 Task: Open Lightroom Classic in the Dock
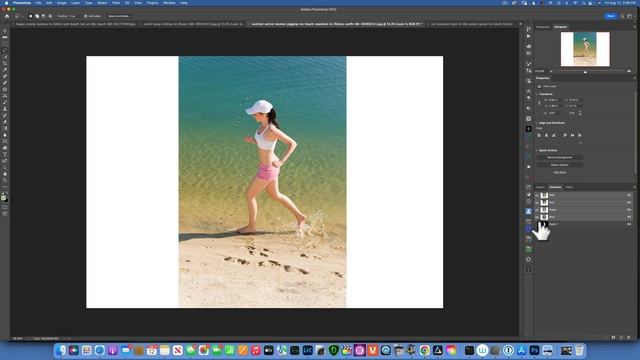(307, 350)
